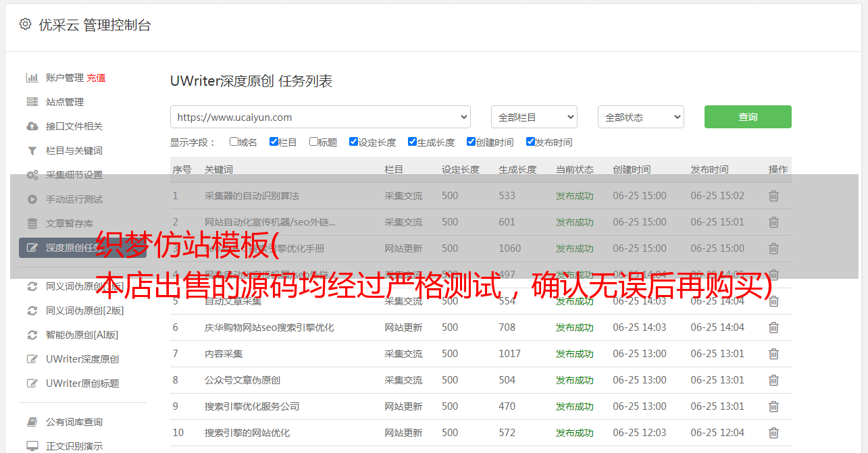This screenshot has width=868, height=453.
Task: Delete the 庆华购物网站seo搜索引擎优化 task via trash icon
Action: coord(774,327)
